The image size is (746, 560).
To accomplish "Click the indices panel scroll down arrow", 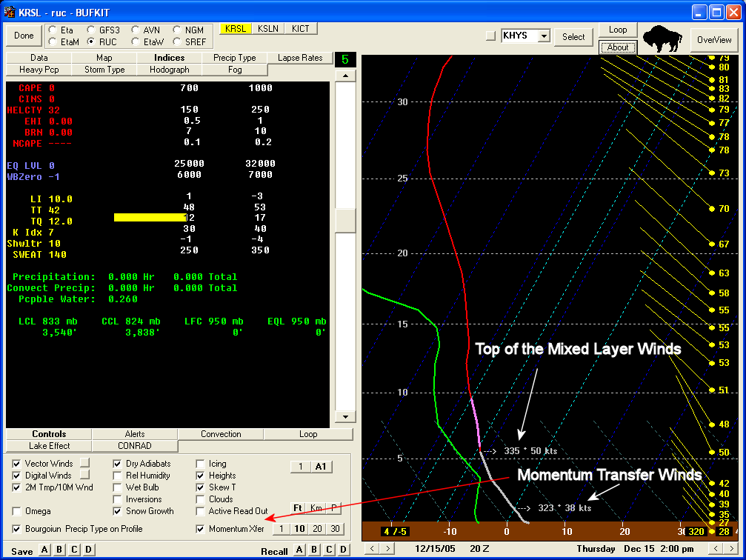I will coord(345,417).
